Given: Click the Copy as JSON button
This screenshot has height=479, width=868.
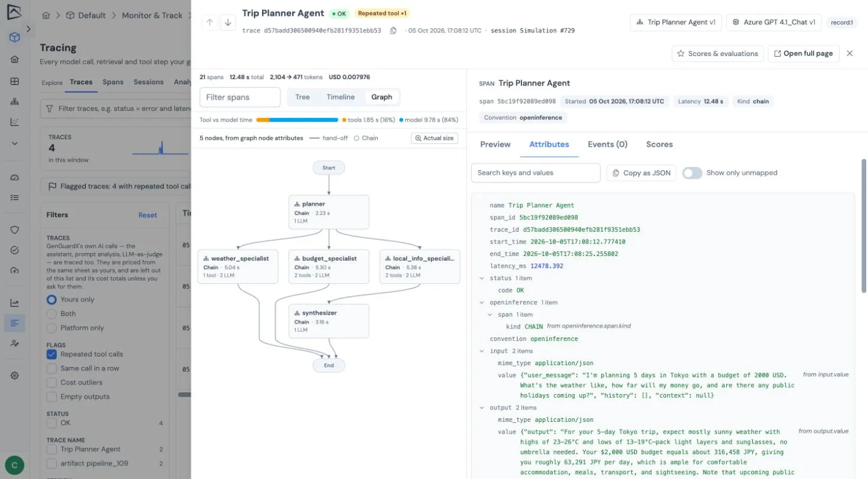Looking at the screenshot, I should (641, 173).
